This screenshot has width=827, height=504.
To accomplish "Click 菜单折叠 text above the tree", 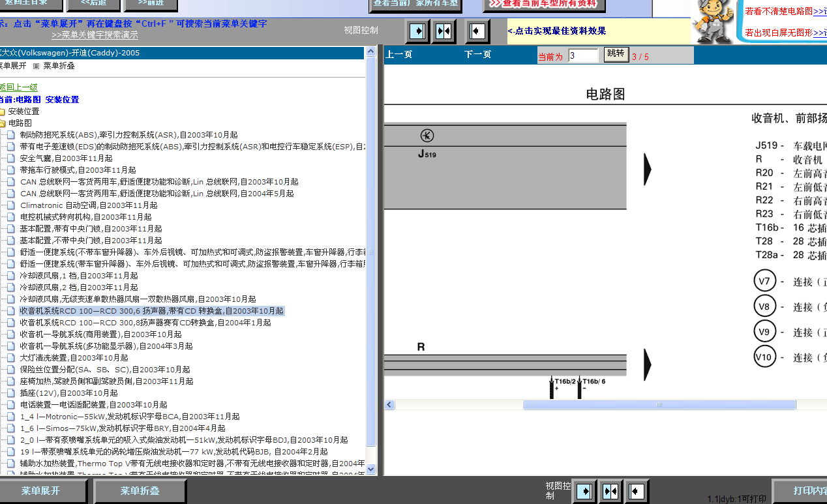I will 59,66.
